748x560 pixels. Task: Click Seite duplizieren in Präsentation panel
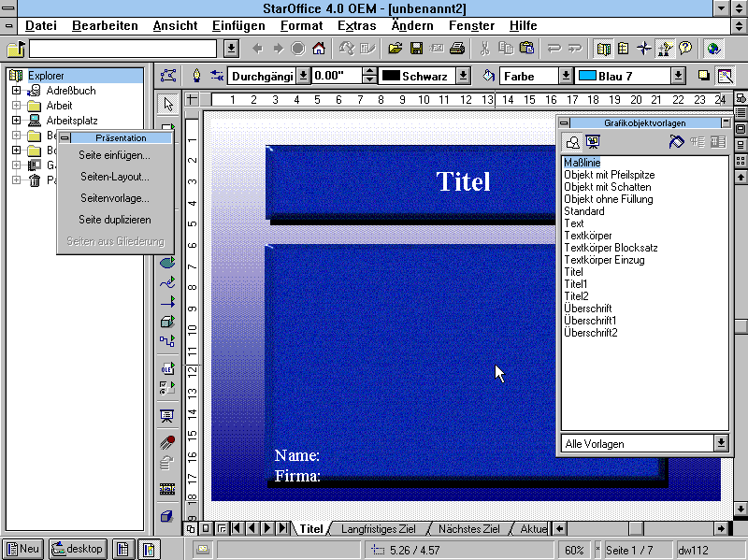point(114,220)
